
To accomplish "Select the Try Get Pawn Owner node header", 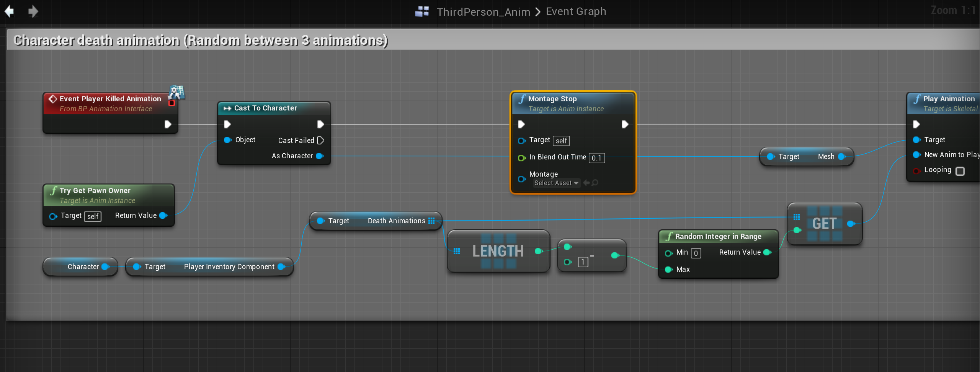I will tap(95, 190).
